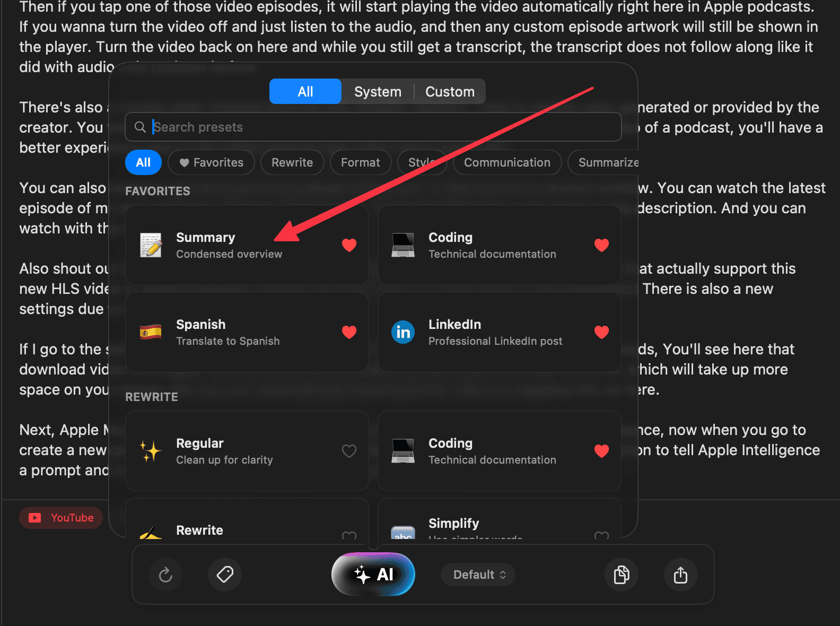Image resolution: width=840 pixels, height=626 pixels.
Task: Select the Rewrite filter chip
Action: [x=292, y=162]
